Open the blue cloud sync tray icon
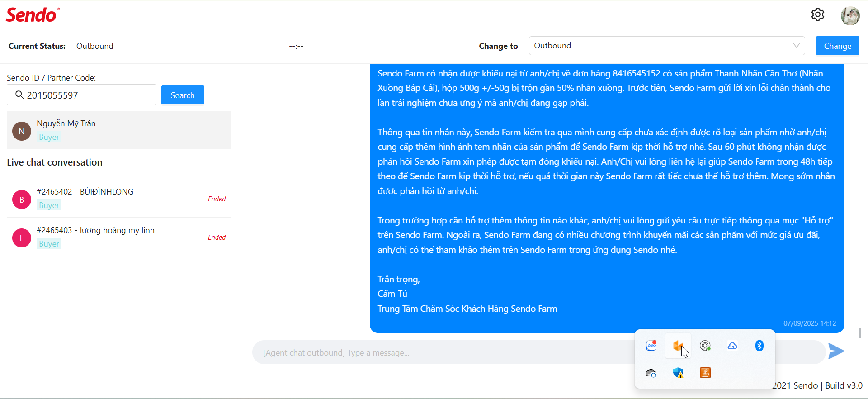Screen dimensions: 868x399 pos(732,346)
